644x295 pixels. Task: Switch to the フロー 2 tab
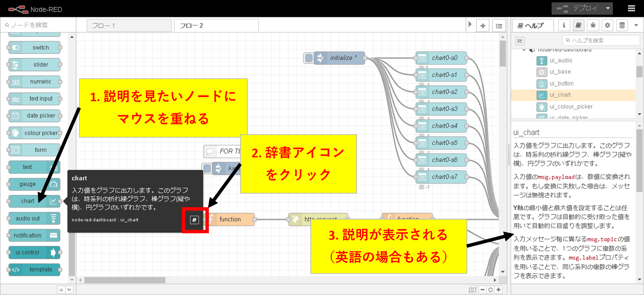pyautogui.click(x=216, y=26)
